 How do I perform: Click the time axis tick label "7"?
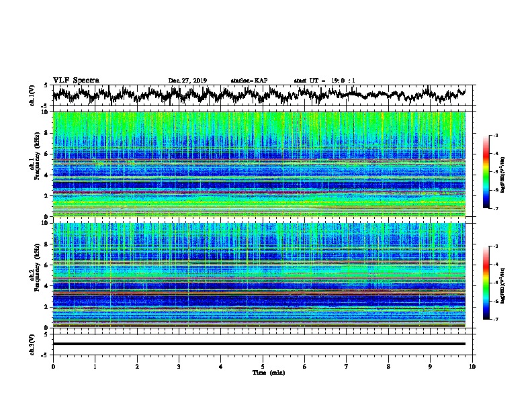pos(347,367)
